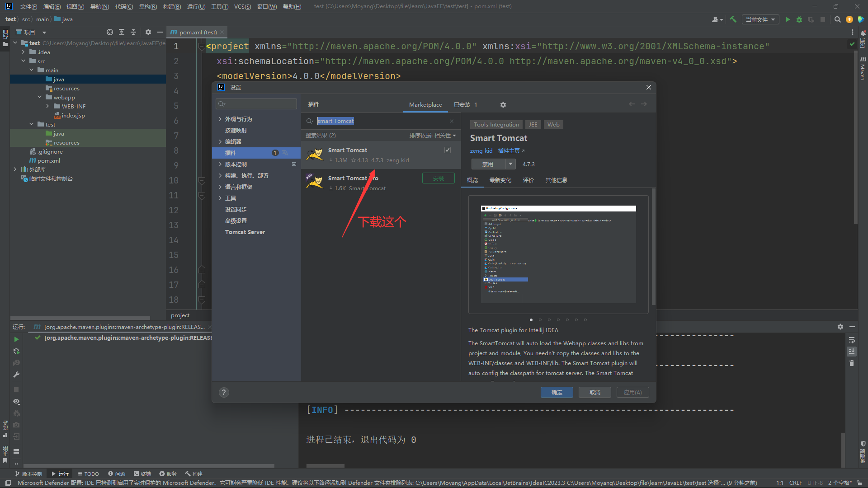The height and width of the screenshot is (488, 868).
Task: Click the smart Tomcat plugin search box
Action: pos(380,121)
